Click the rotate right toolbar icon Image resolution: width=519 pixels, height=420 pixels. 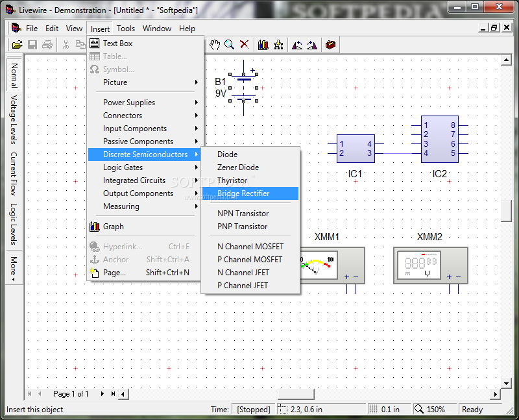coord(312,45)
